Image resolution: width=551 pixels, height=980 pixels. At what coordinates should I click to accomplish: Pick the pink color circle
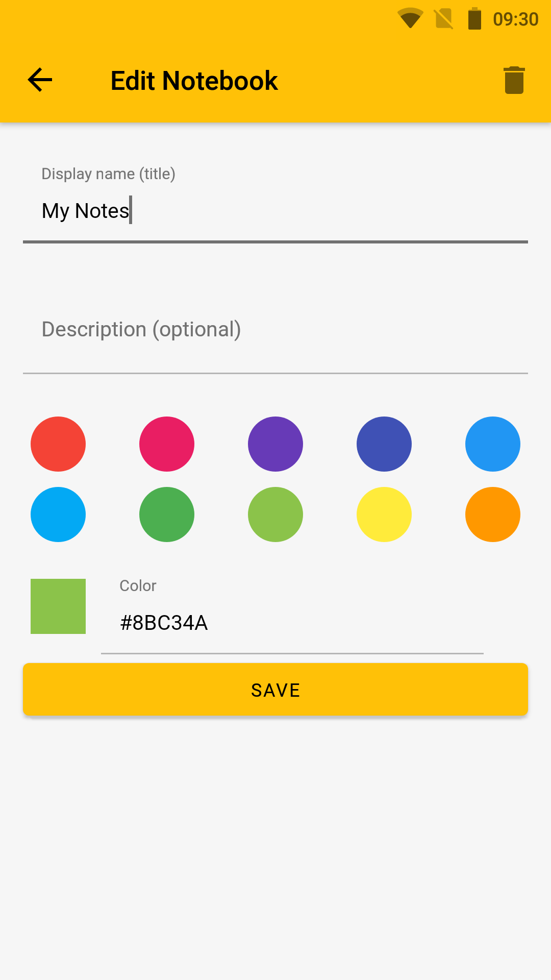point(167,444)
